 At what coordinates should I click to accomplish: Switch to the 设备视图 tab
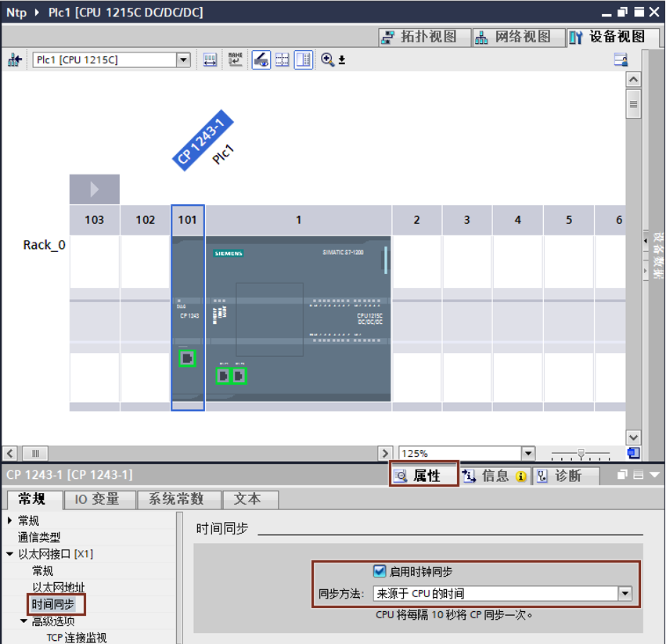[613, 37]
